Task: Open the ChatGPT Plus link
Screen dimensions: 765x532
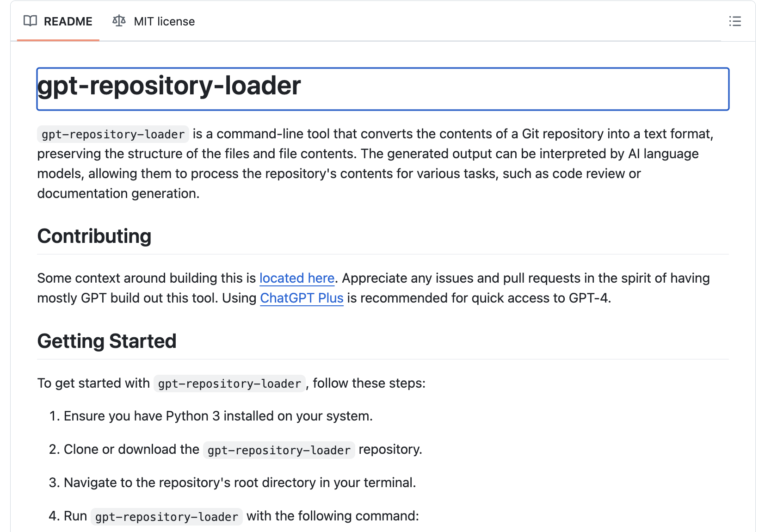Action: (x=302, y=298)
